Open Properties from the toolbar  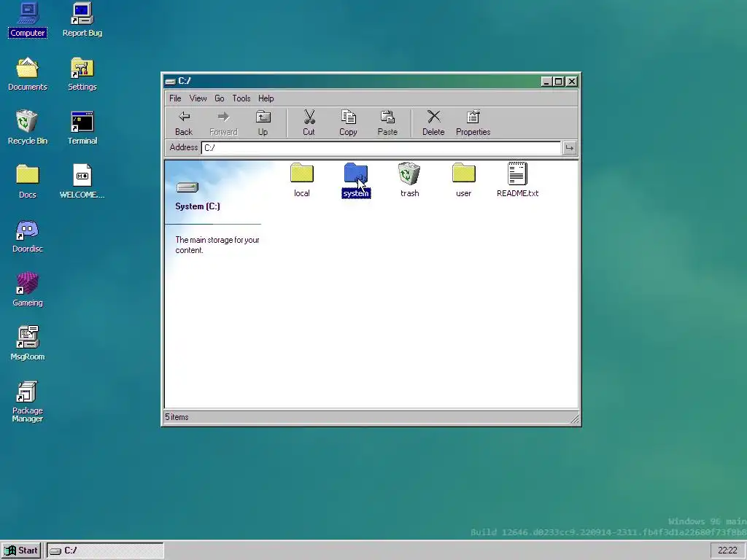pos(473,122)
